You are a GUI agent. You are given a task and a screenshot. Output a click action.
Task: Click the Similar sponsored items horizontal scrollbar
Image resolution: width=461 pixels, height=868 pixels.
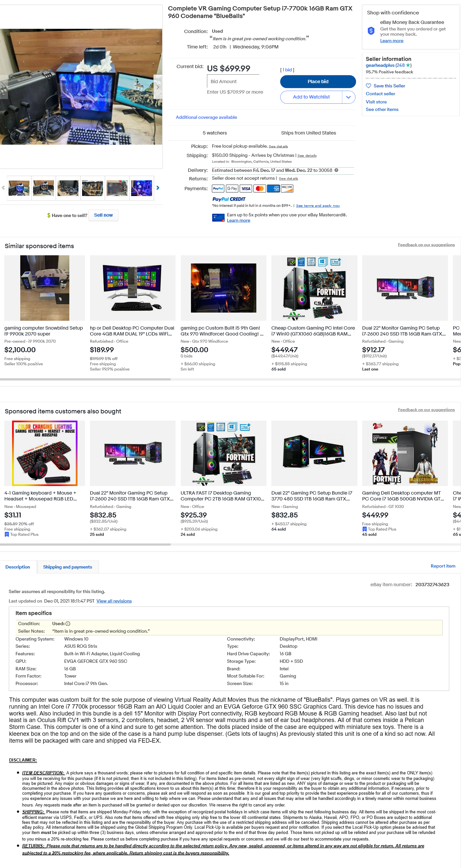point(85,379)
